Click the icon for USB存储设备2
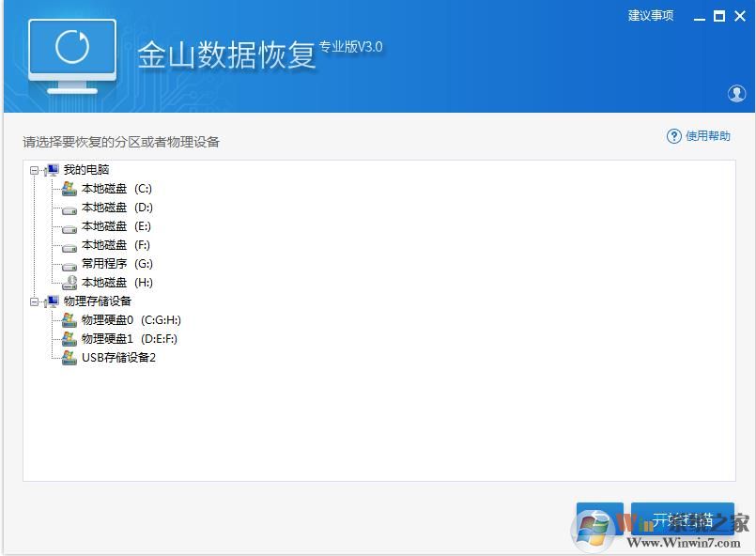The height and width of the screenshot is (556, 756). [69, 358]
